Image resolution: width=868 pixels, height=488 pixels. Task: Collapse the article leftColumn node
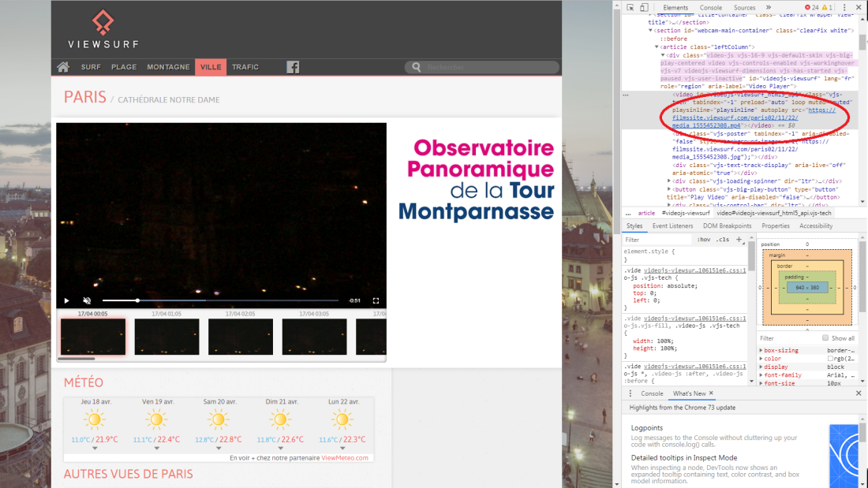[x=657, y=47]
